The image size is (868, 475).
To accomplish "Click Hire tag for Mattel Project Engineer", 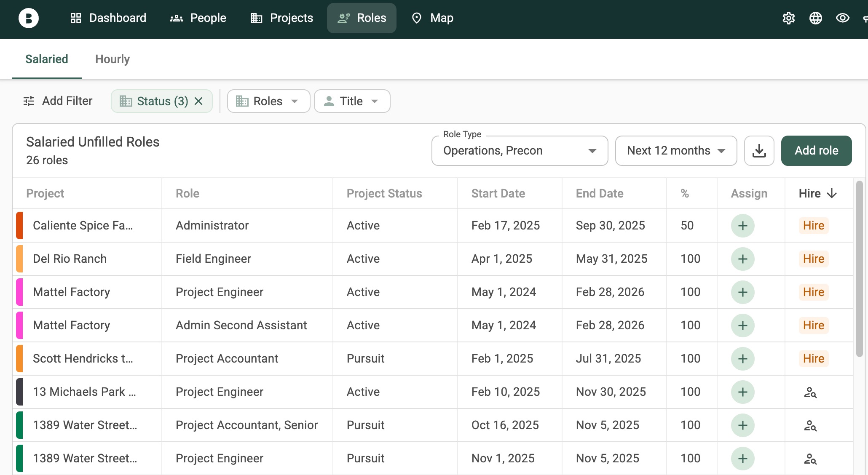I will (x=813, y=292).
